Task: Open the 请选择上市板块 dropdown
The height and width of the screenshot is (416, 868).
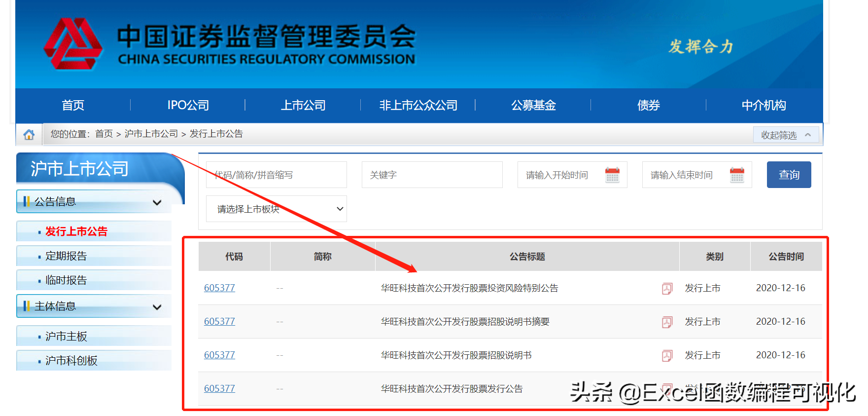Action: point(277,209)
